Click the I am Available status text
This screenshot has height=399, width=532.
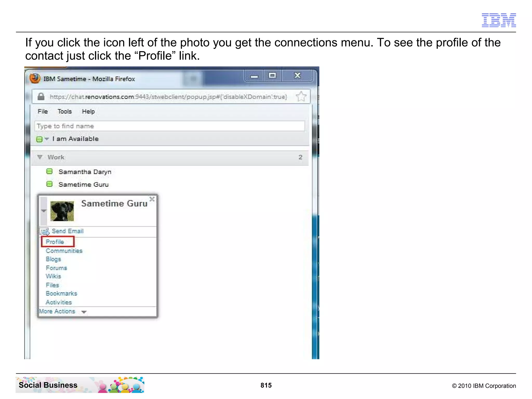pos(75,139)
